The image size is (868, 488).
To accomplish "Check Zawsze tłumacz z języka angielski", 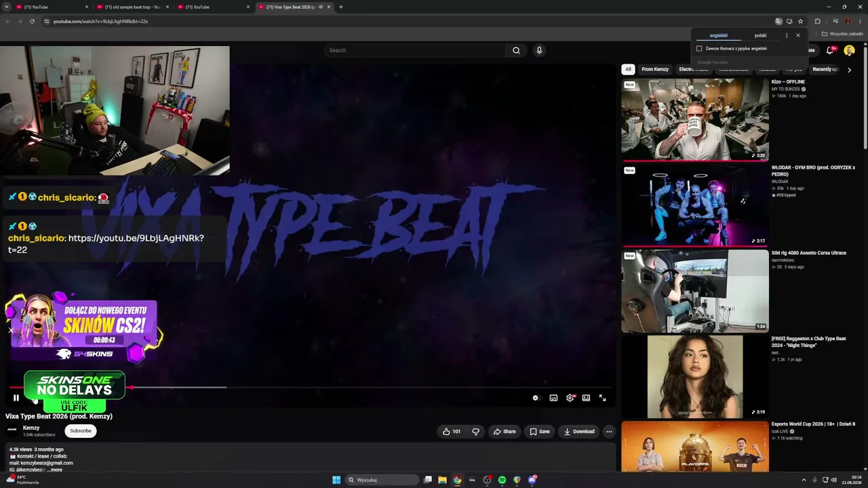I will click(x=699, y=49).
